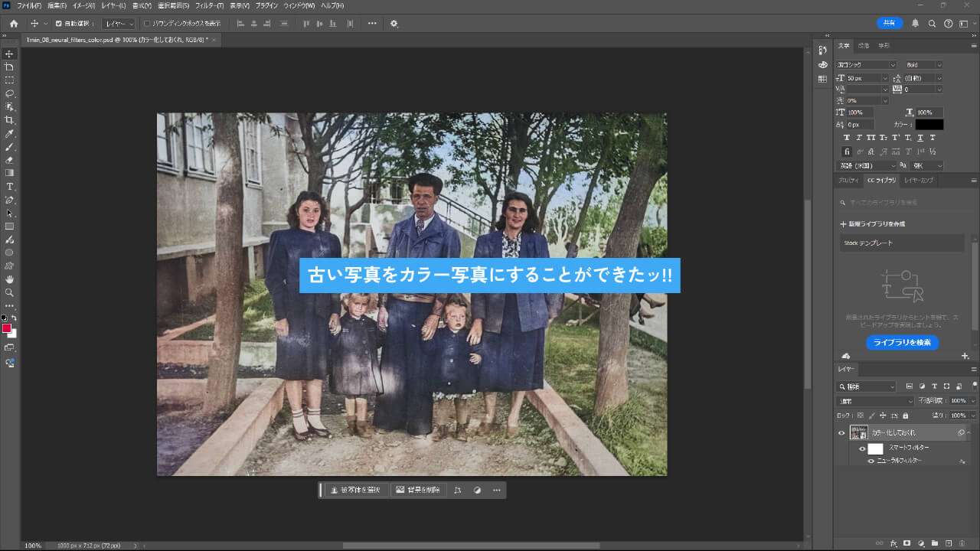
Task: Create new adjustment layer icon
Action: [921, 543]
